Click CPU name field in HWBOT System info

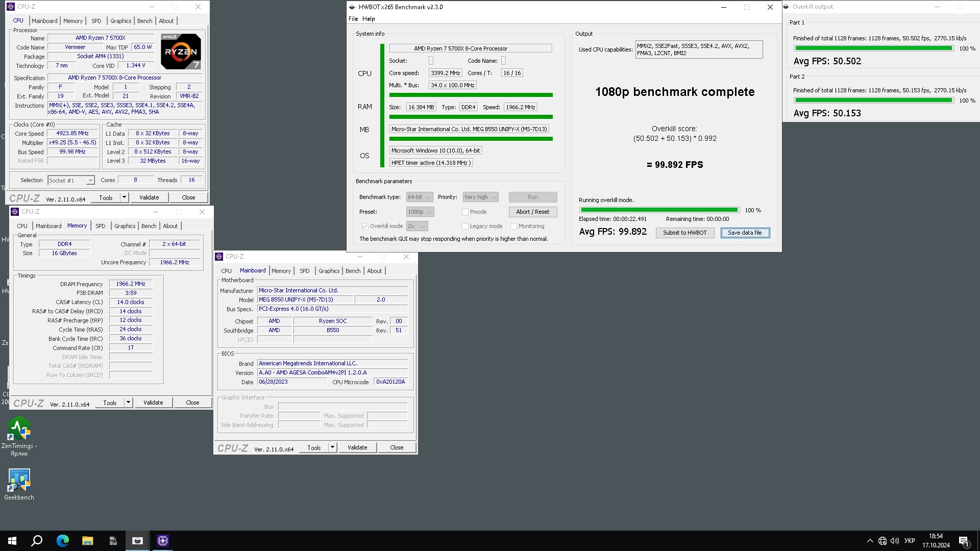pos(471,48)
